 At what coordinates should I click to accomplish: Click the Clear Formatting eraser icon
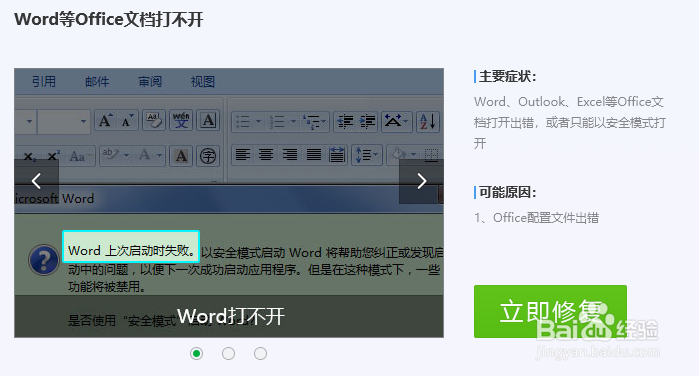pos(154,120)
